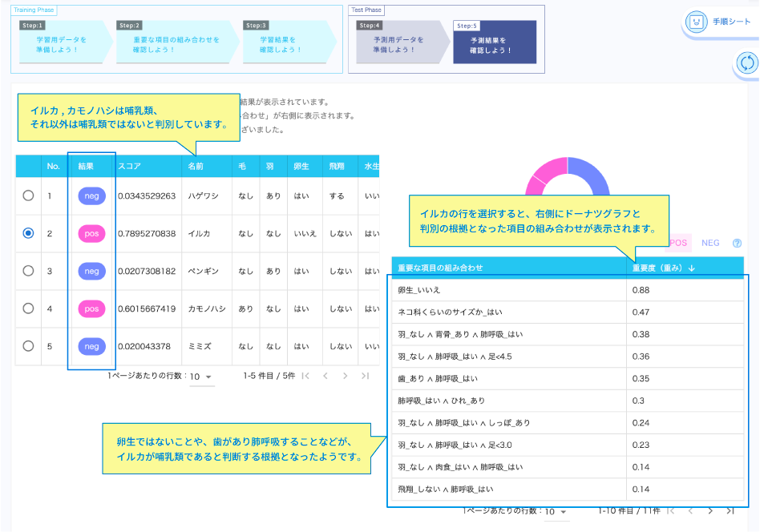Image resolution: width=760 pixels, height=532 pixels.
Task: Click the neg badge in ミミズ row
Action: (x=91, y=346)
